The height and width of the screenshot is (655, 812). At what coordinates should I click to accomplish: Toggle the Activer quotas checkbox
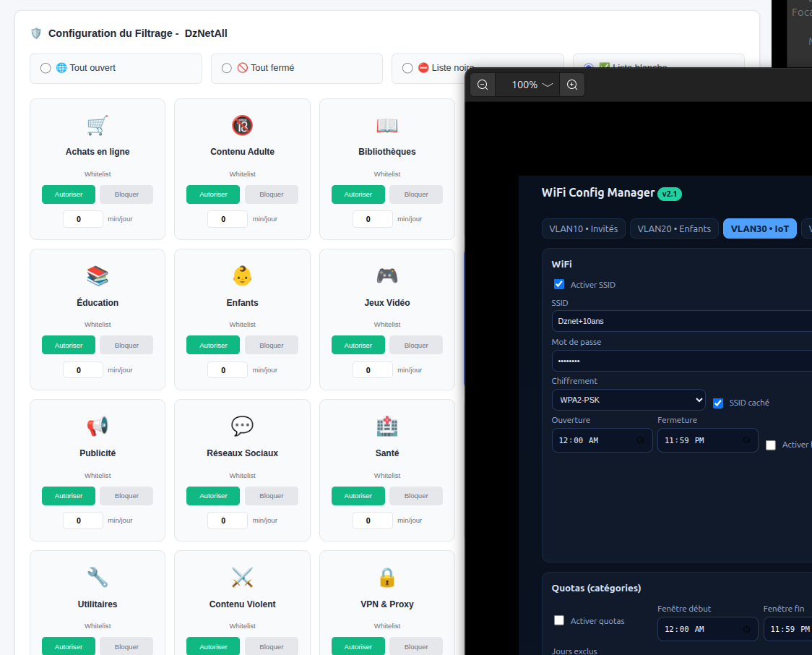tap(558, 620)
